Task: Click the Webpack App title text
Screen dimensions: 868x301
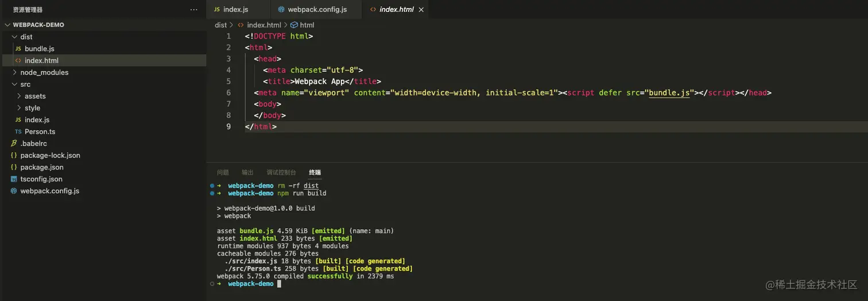Action: tap(320, 82)
